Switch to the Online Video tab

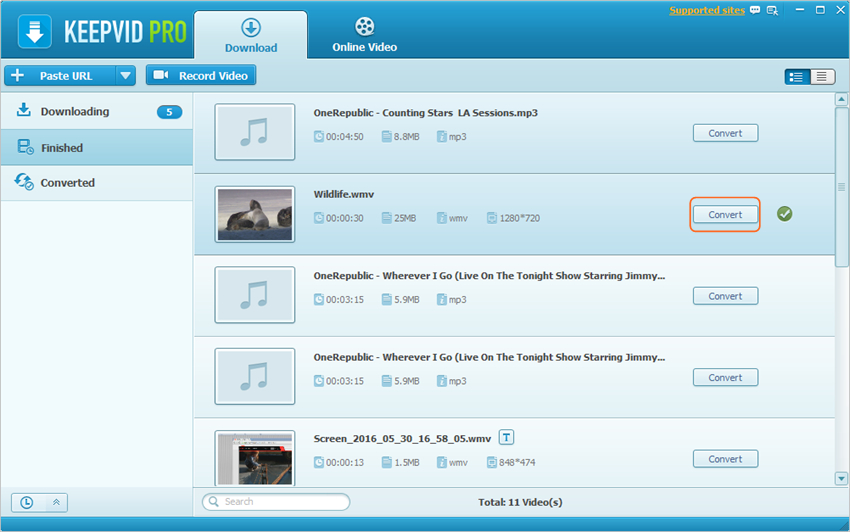pyautogui.click(x=364, y=35)
